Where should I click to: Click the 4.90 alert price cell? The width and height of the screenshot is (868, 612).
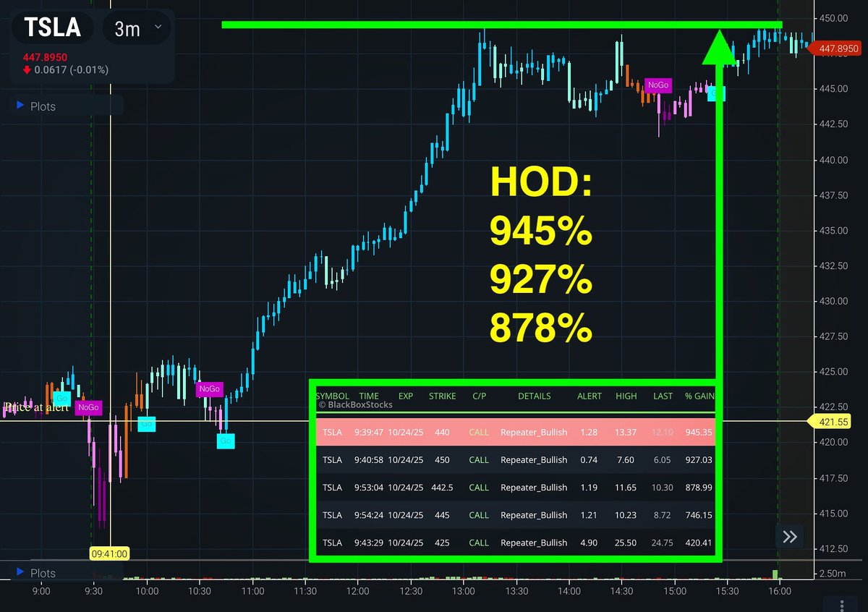tap(589, 543)
